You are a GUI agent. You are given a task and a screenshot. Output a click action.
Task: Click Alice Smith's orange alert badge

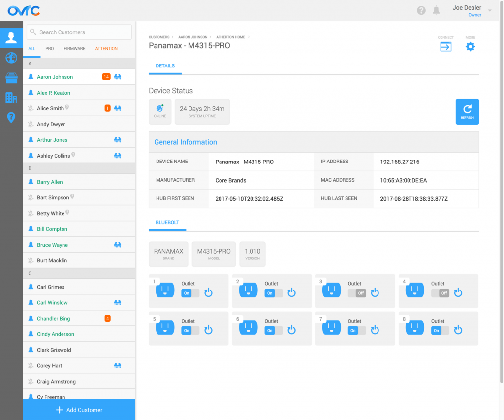(108, 108)
